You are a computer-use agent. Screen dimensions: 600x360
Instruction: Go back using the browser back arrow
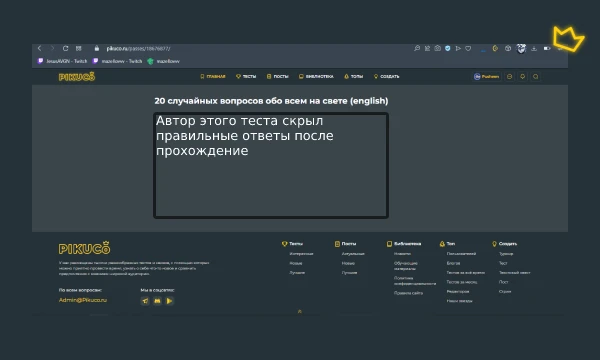pyautogui.click(x=39, y=48)
